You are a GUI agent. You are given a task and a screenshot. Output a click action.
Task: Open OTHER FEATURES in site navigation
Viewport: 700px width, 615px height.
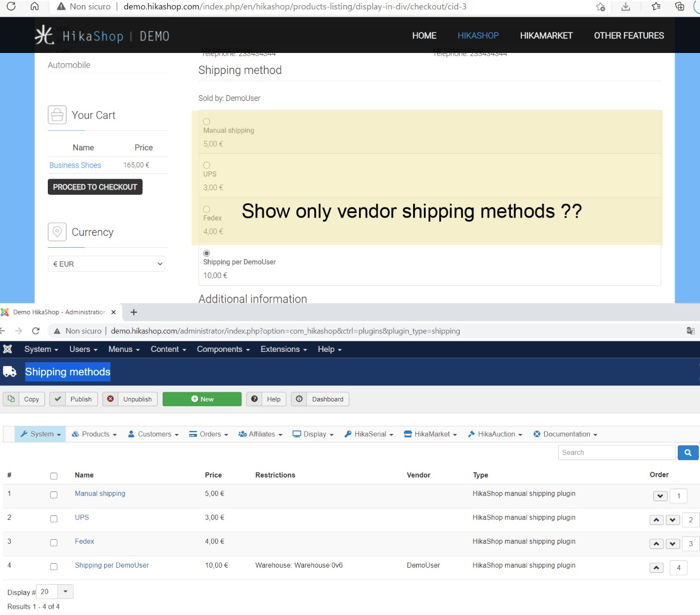pos(629,35)
